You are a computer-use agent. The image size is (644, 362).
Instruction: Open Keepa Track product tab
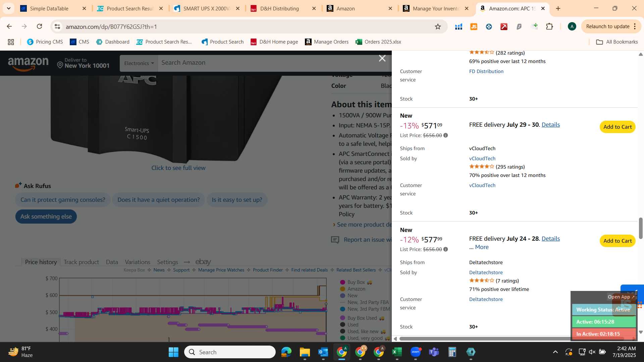coord(81,262)
